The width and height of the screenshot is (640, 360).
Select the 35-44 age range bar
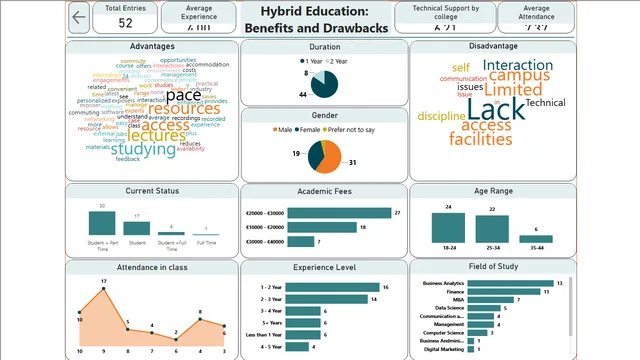click(536, 239)
